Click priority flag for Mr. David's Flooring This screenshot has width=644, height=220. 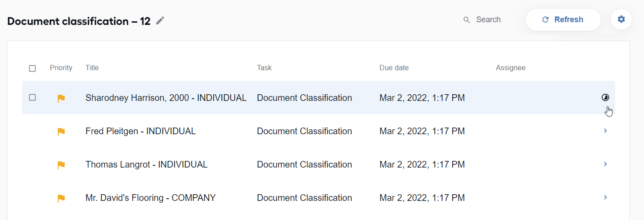(x=61, y=198)
